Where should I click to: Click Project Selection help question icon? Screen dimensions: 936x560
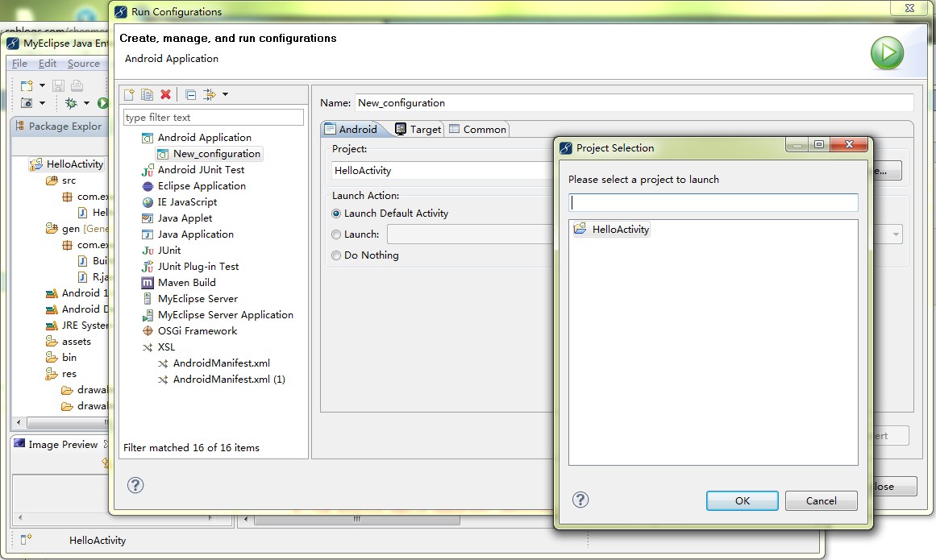[580, 500]
